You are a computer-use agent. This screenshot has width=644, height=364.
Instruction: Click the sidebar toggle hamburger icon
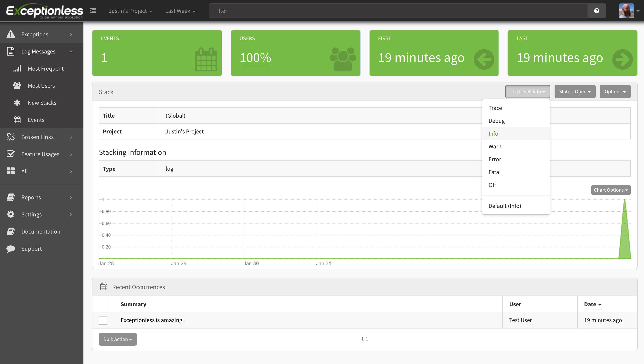93,11
